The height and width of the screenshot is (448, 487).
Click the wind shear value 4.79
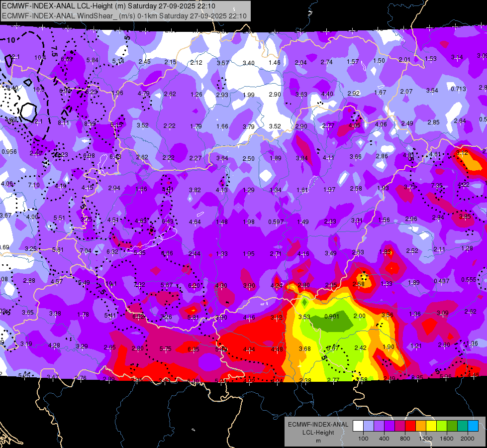point(144,93)
